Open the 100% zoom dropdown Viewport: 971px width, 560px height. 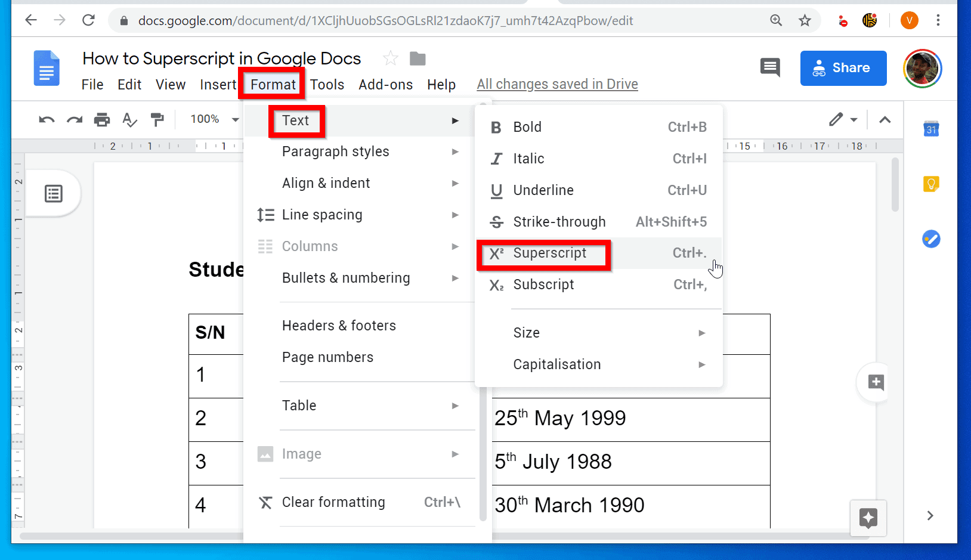point(215,119)
